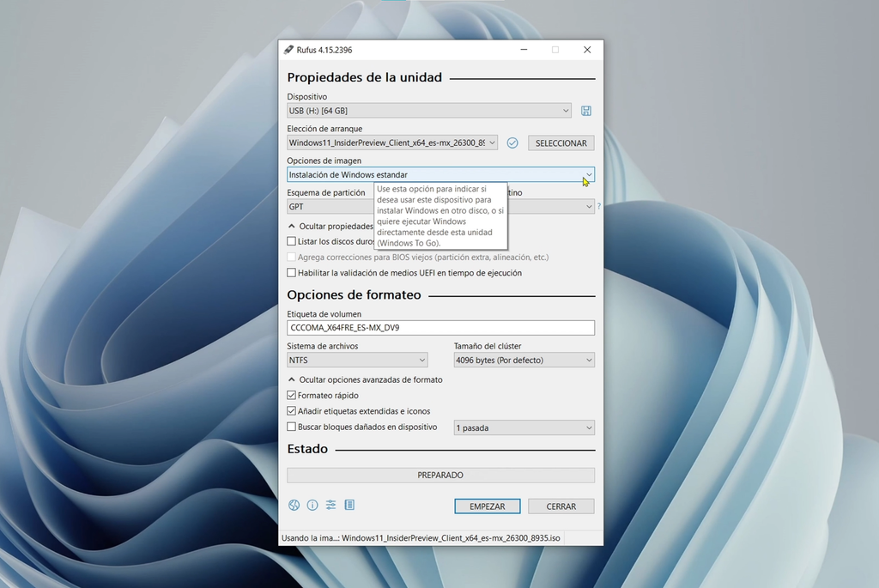The width and height of the screenshot is (879, 588).
Task: Click the CERRAR button
Action: [561, 506]
